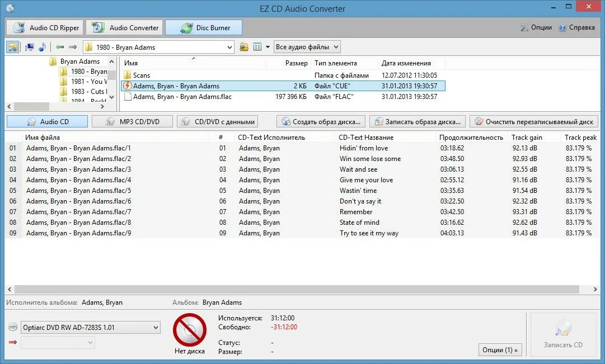The height and width of the screenshot is (364, 605).
Task: Click the CUE file lightning icon
Action: pyautogui.click(x=128, y=86)
